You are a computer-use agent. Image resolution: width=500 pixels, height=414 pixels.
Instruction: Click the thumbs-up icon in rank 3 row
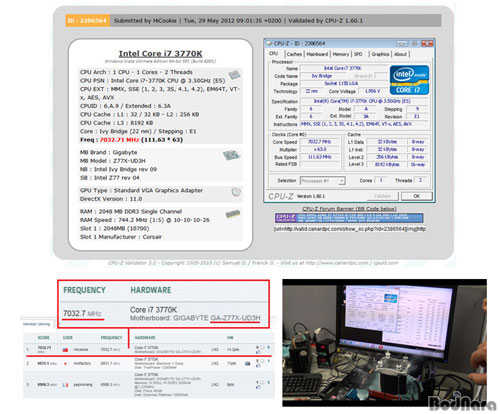point(258,387)
